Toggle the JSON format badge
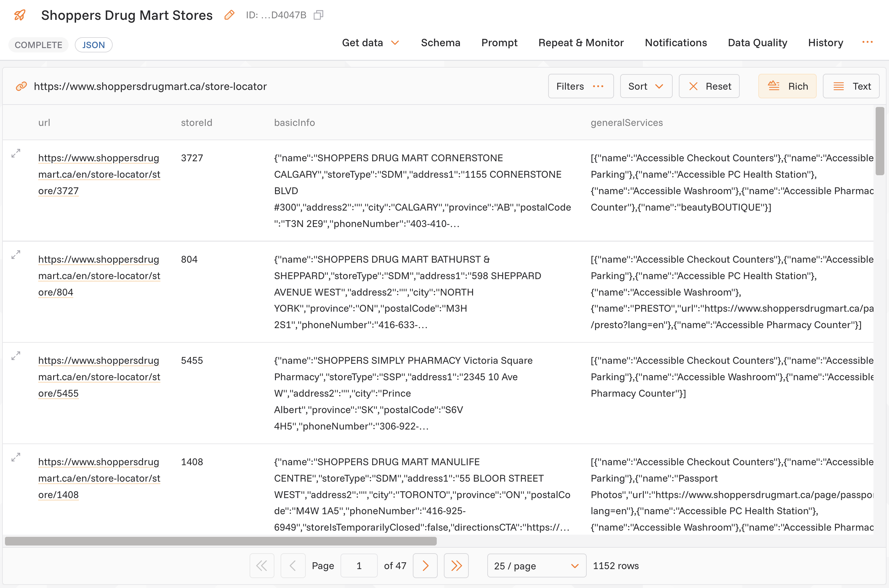This screenshot has height=588, width=889. pos(93,45)
